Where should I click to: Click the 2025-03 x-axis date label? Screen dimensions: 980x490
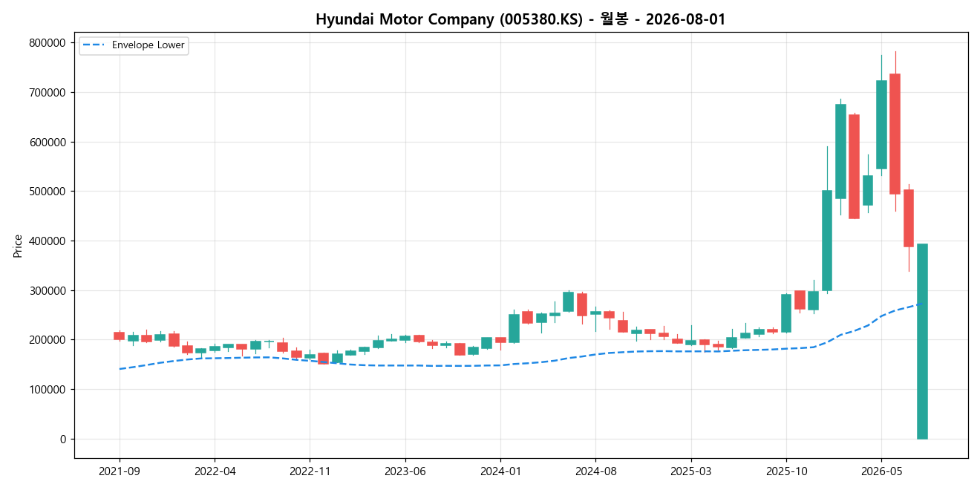pyautogui.click(x=690, y=471)
